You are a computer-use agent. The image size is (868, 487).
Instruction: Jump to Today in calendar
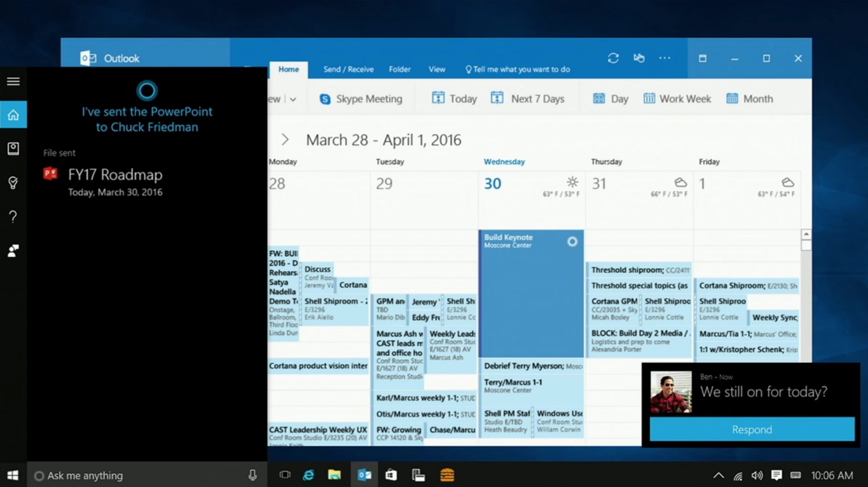454,99
